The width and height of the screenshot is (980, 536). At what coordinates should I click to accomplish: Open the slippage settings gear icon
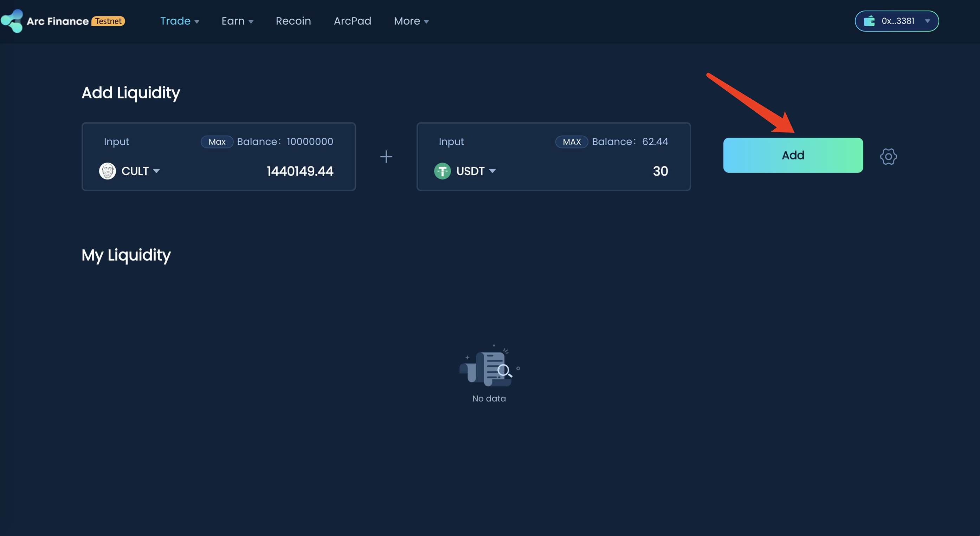pos(888,156)
